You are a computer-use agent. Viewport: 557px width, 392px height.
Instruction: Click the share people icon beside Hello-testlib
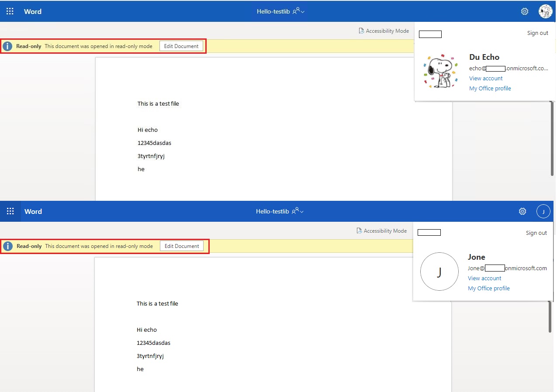click(296, 11)
